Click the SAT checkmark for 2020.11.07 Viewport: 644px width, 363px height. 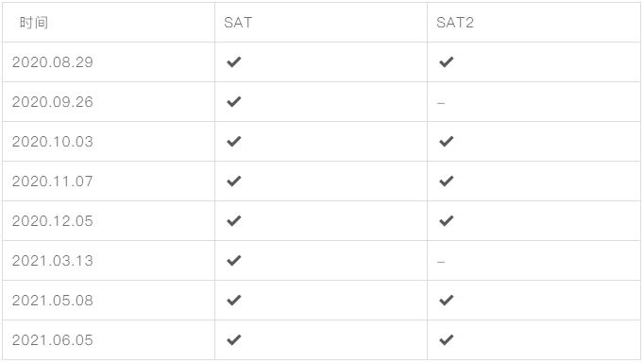233,181
